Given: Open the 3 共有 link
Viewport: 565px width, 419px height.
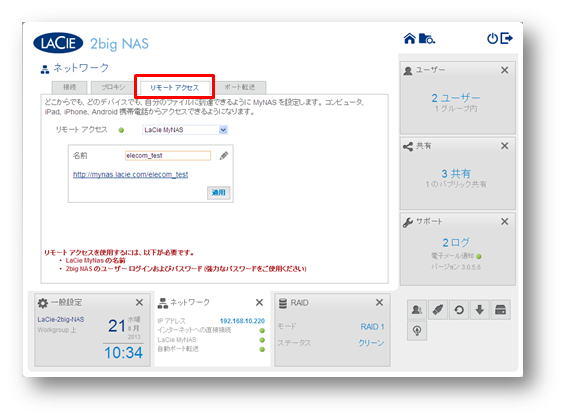Looking at the screenshot, I should pos(456,174).
